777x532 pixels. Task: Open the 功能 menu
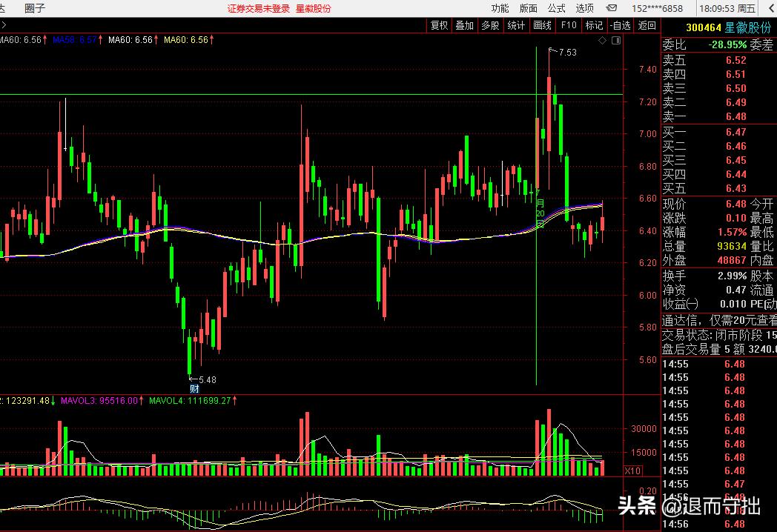[x=500, y=8]
